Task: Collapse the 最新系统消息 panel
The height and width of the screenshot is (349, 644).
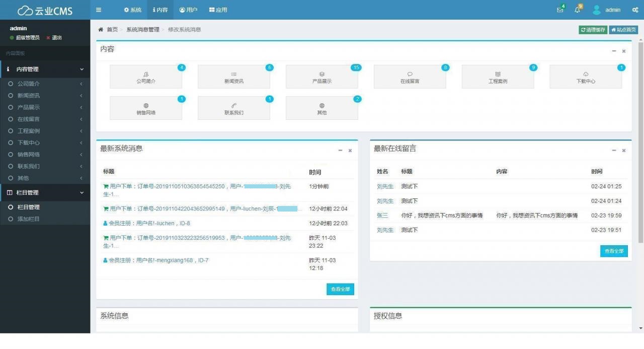Action: (x=340, y=150)
